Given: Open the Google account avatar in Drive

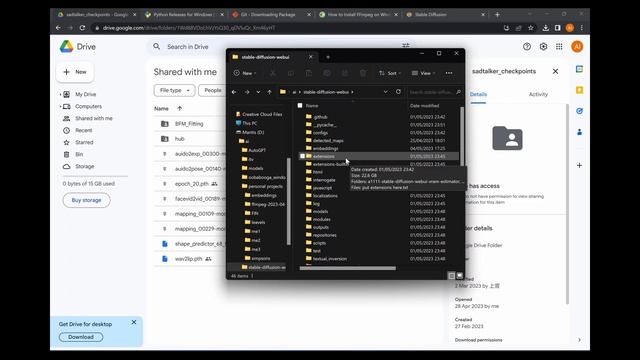Looking at the screenshot, I should pos(577,47).
